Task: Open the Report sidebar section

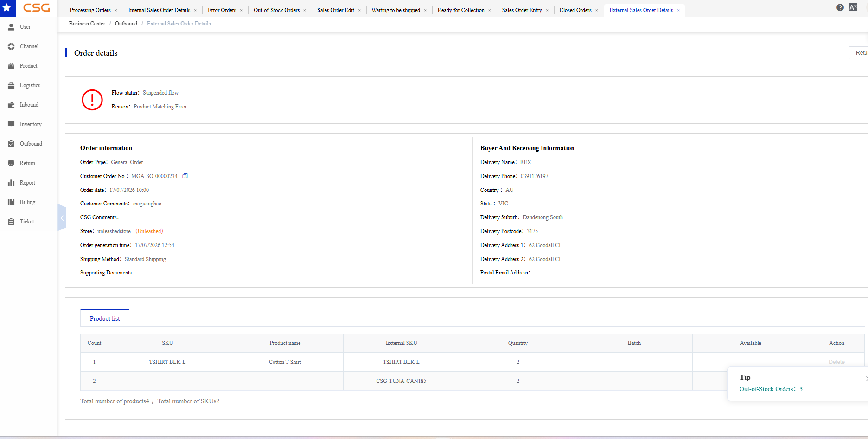Action: [x=27, y=183]
